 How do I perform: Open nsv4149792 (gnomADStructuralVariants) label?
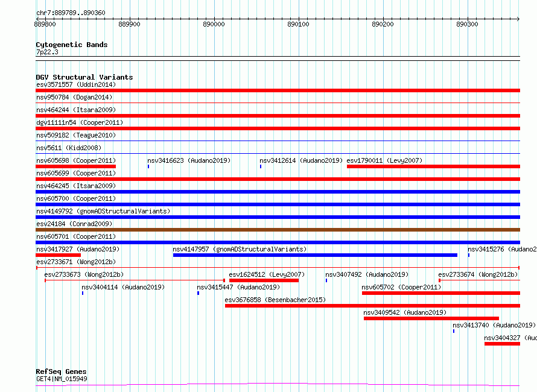(x=103, y=211)
